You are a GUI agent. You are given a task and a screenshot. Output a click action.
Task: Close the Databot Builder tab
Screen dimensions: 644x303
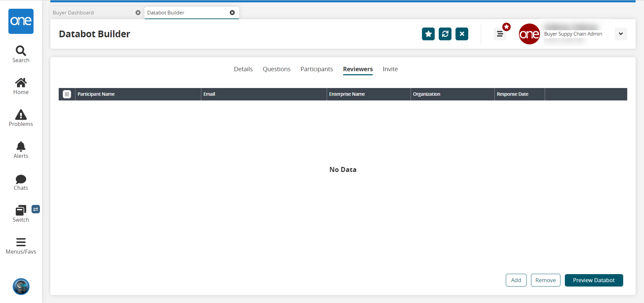(x=232, y=13)
